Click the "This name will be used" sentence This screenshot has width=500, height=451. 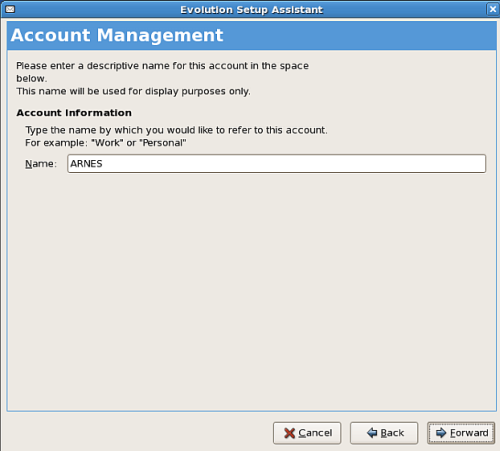[x=133, y=91]
